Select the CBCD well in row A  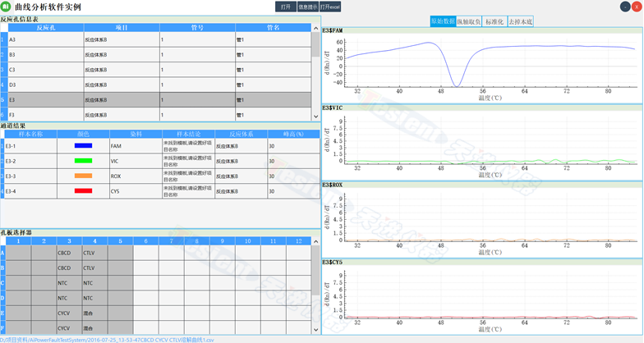68,254
